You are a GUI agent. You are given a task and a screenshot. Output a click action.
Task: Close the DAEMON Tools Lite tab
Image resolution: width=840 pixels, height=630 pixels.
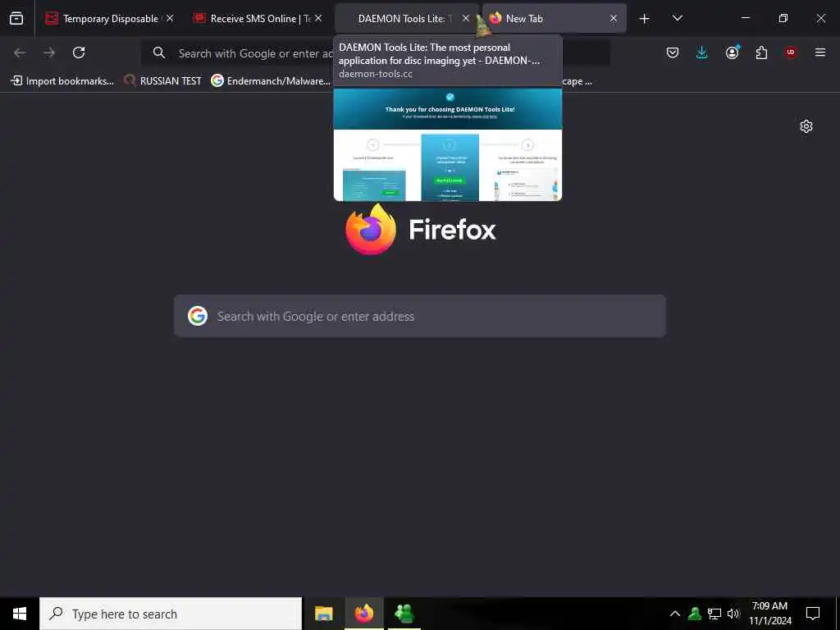[466, 18]
